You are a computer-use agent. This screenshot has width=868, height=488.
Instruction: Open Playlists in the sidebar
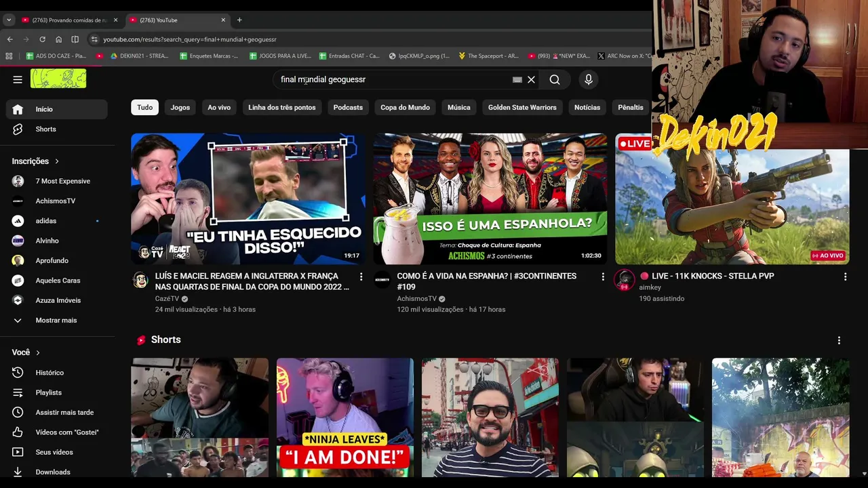pyautogui.click(x=57, y=392)
